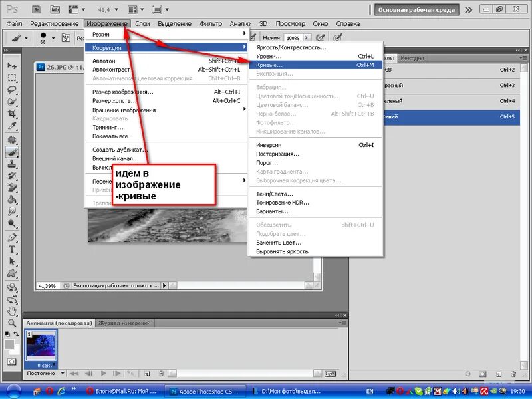Click Основная рабочая среда workspace button

[416, 10]
